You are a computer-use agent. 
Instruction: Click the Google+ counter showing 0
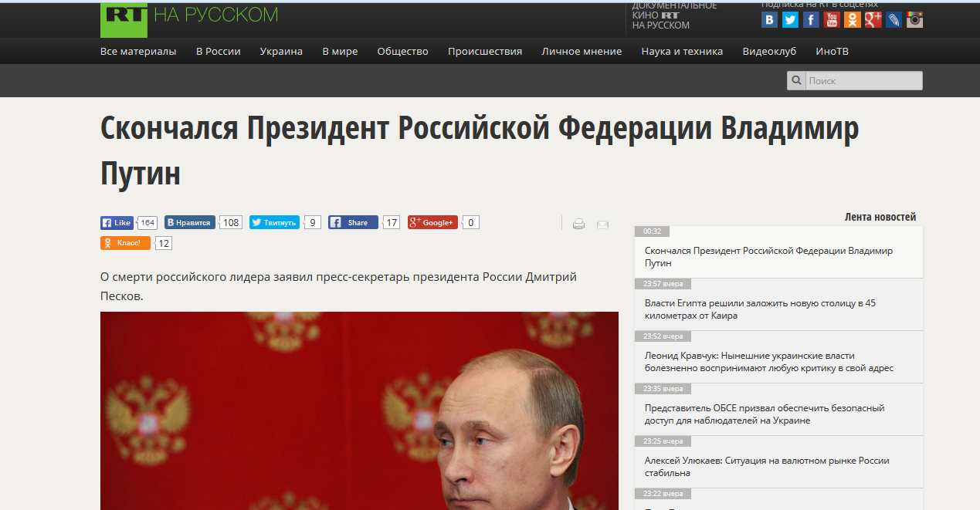click(471, 223)
